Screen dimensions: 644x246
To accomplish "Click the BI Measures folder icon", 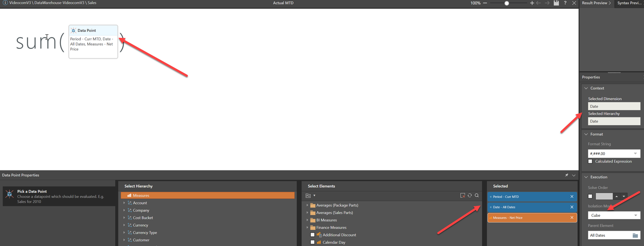I will pos(313,220).
